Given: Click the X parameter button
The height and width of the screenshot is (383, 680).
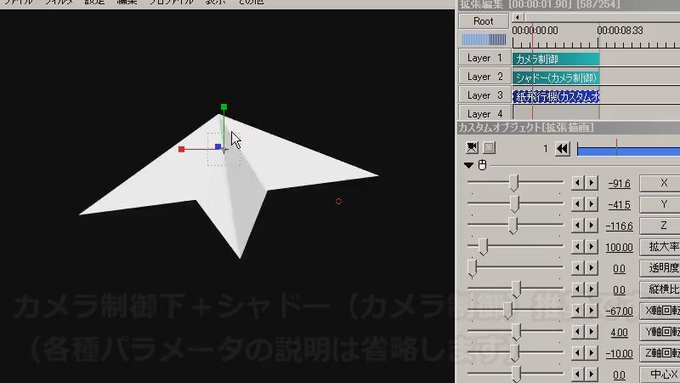Looking at the screenshot, I should coord(660,183).
